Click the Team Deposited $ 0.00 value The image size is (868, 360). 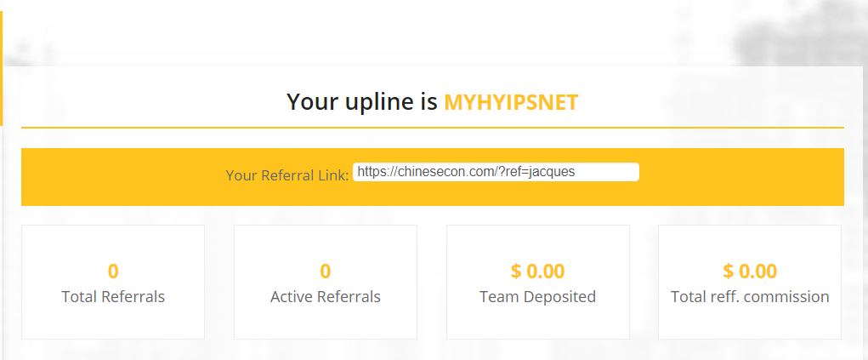(x=537, y=271)
